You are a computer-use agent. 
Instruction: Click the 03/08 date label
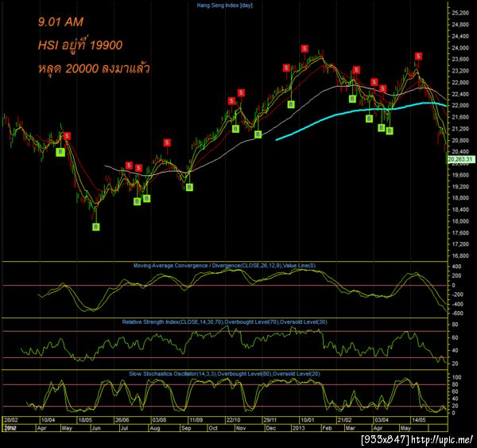pyautogui.click(x=159, y=420)
